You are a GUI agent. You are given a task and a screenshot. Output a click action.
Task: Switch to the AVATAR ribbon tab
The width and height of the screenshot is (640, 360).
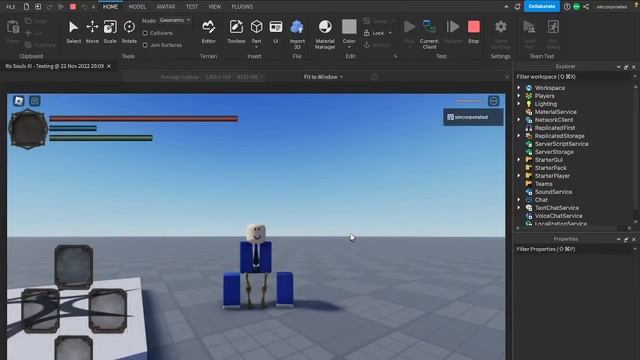click(x=166, y=7)
